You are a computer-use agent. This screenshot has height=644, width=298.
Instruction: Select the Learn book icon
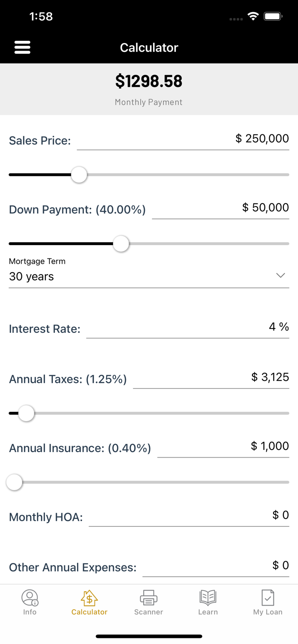(208, 598)
